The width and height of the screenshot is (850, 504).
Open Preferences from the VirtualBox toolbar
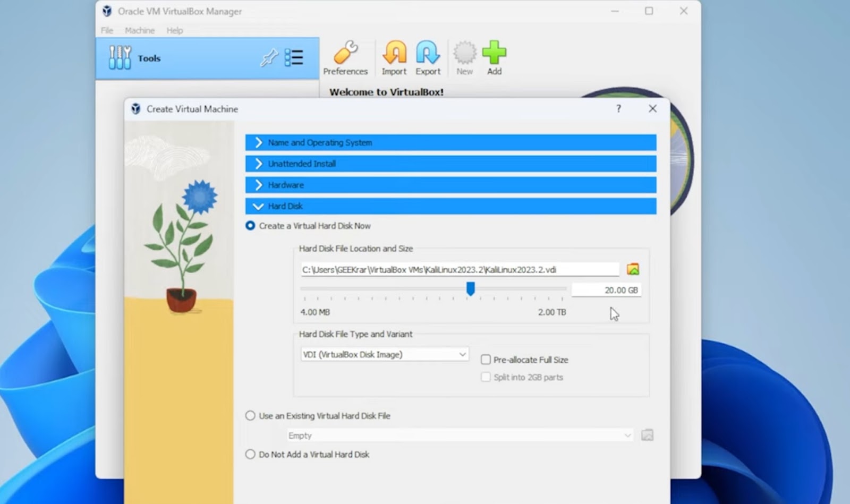[x=345, y=58]
